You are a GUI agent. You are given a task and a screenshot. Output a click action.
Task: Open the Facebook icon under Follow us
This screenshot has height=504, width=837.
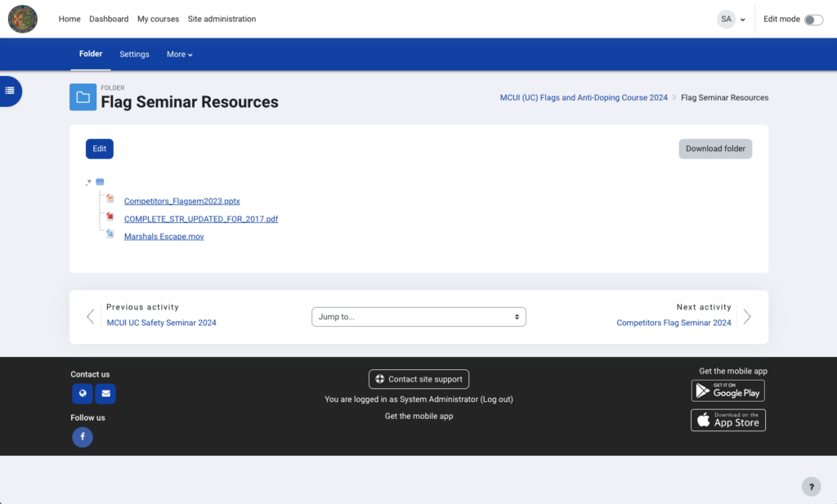click(82, 437)
